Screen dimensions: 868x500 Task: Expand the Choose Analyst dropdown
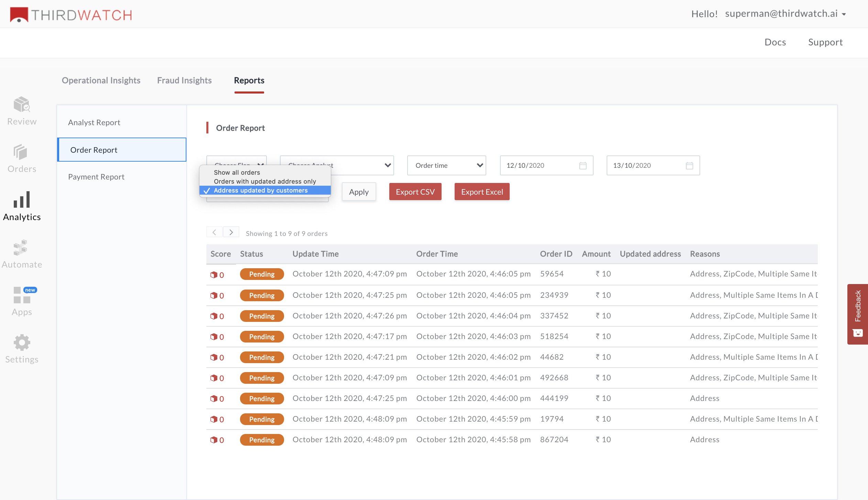pos(337,165)
